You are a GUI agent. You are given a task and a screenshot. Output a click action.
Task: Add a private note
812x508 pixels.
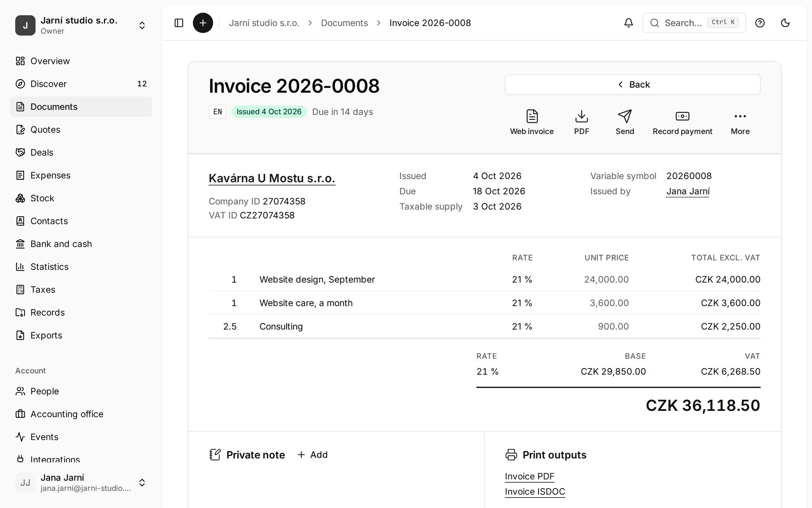tap(312, 455)
